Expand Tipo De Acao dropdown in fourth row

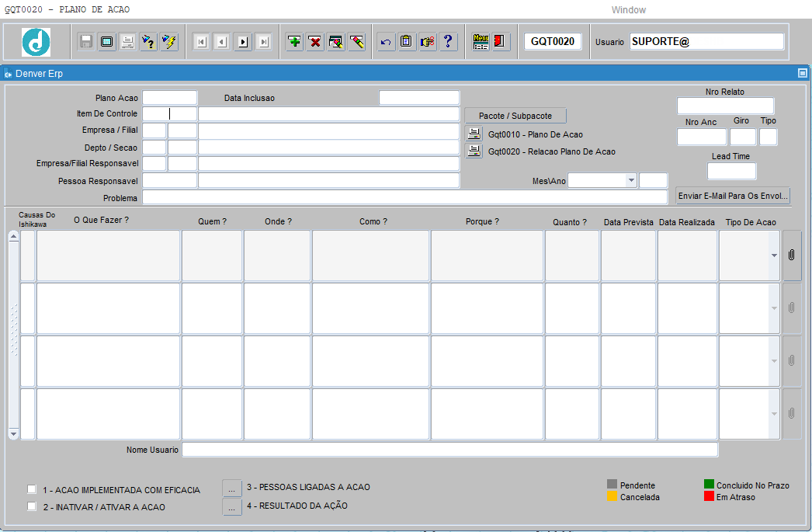[774, 413]
